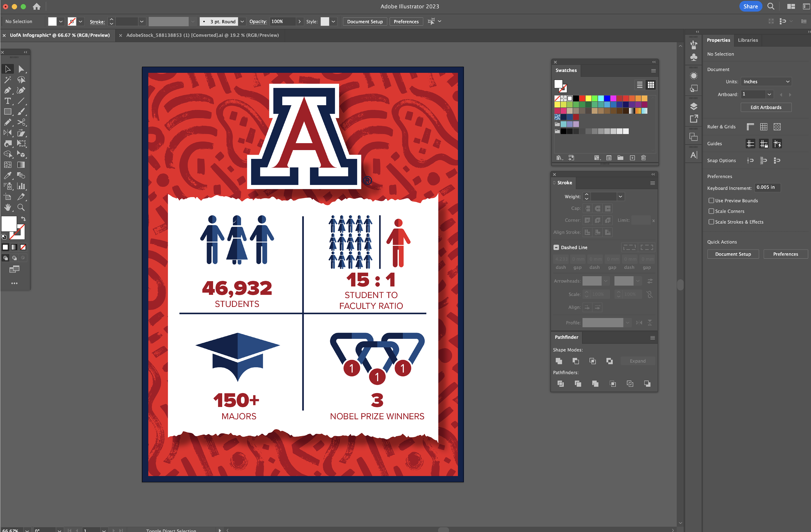The height and width of the screenshot is (532, 811).
Task: Enable Use Preview Bounds checkbox
Action: tap(711, 201)
